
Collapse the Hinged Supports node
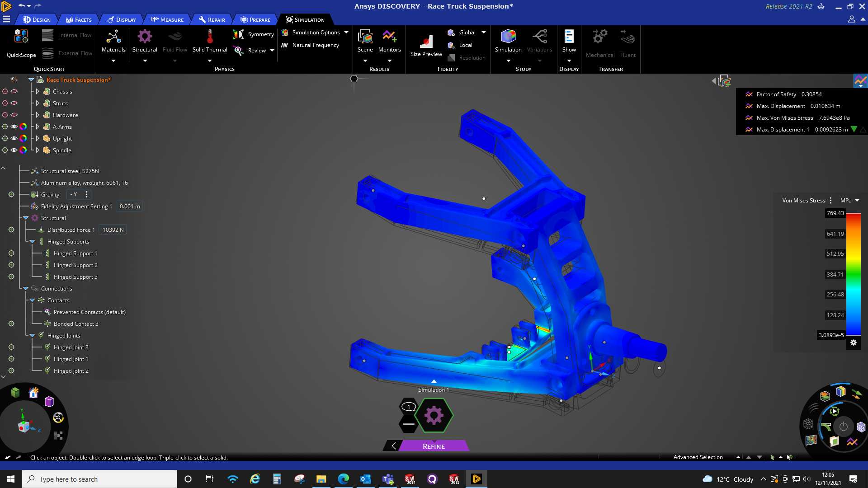(32, 241)
